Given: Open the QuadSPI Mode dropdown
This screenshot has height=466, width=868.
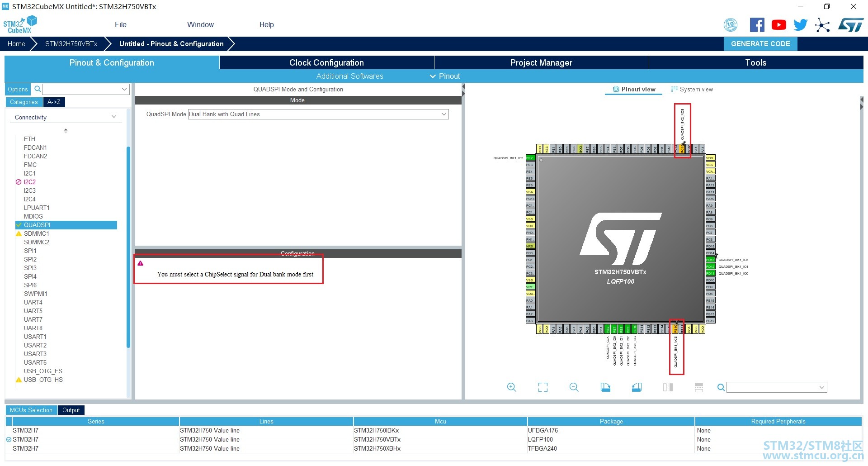Looking at the screenshot, I should (318, 114).
